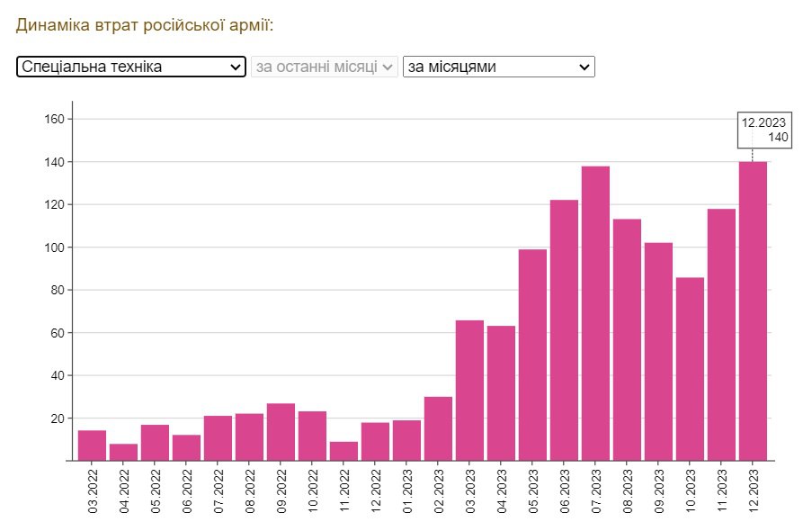Select the 05.2023 bar

click(x=532, y=355)
